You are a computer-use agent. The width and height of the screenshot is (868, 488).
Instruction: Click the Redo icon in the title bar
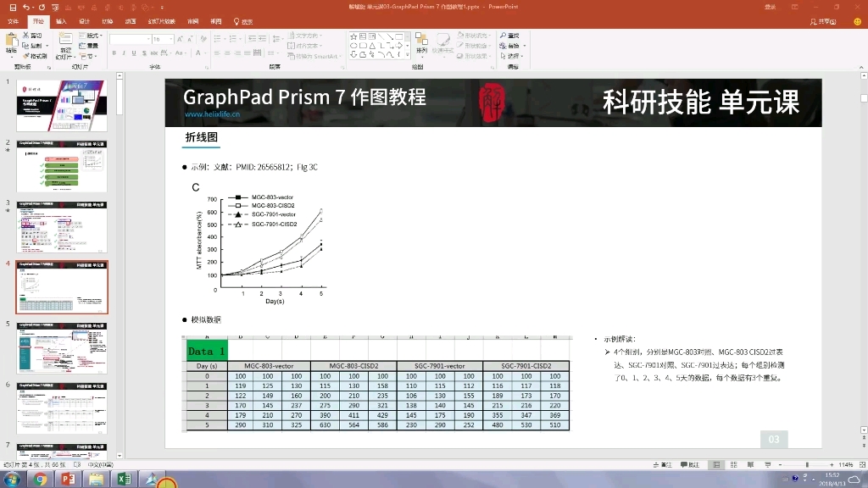coord(42,7)
